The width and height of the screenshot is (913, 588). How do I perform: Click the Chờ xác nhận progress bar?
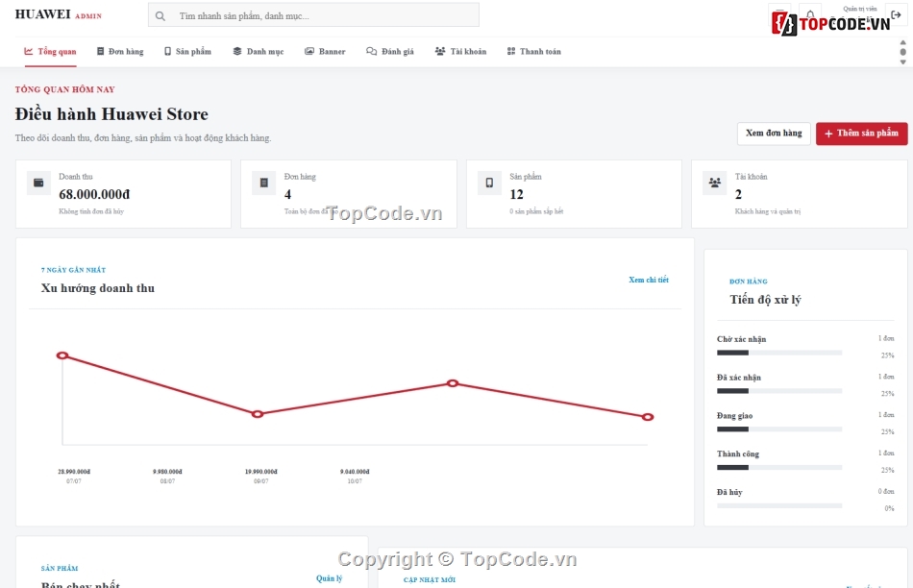point(779,353)
